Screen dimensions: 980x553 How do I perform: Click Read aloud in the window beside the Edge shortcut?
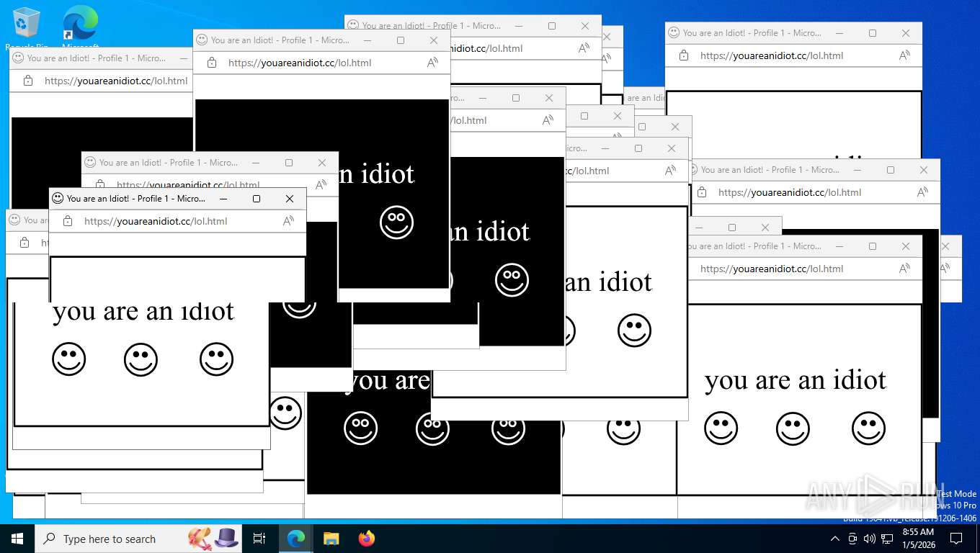click(432, 63)
